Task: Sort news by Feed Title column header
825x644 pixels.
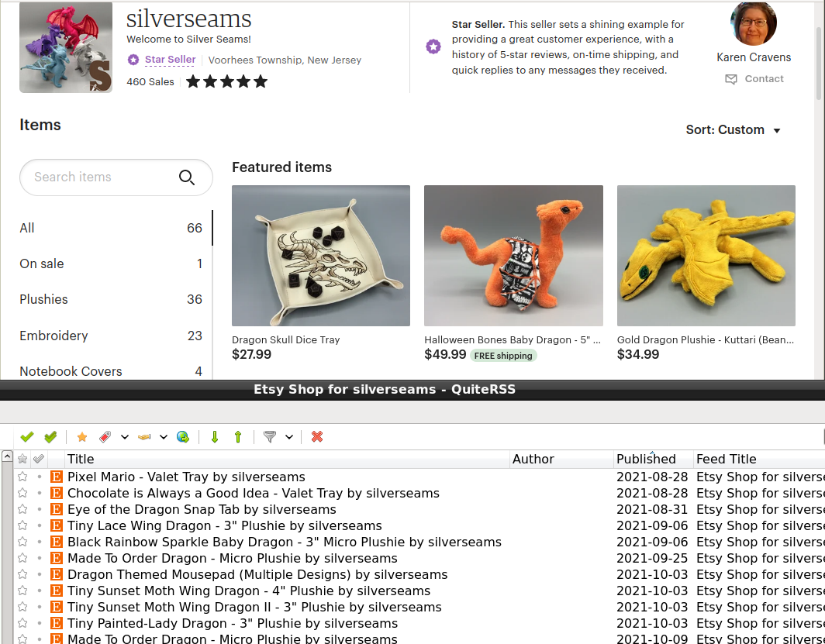Action: [x=759, y=459]
